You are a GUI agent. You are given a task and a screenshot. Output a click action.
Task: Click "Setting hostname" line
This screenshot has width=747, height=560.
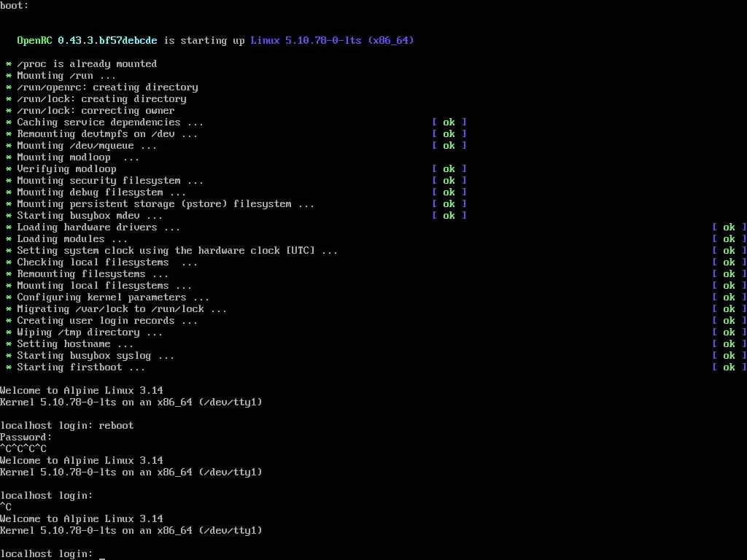click(x=75, y=344)
